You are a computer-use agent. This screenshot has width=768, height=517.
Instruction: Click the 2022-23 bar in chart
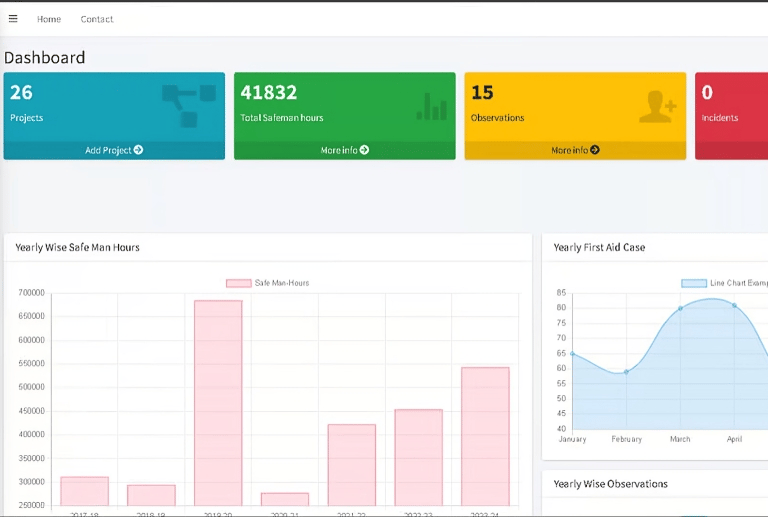point(419,457)
